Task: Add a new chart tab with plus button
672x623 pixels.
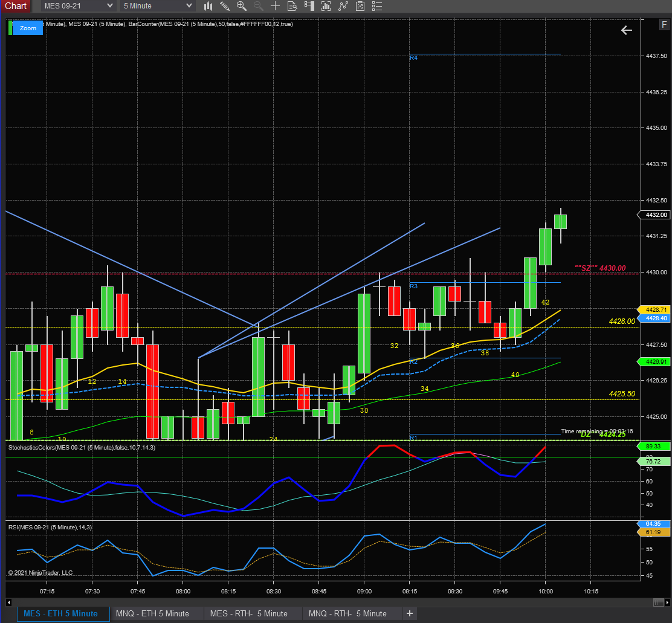Action: pyautogui.click(x=410, y=613)
